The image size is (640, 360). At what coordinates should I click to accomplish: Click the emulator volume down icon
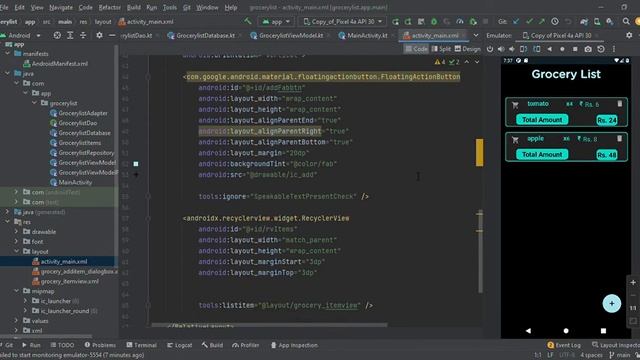click(x=511, y=49)
